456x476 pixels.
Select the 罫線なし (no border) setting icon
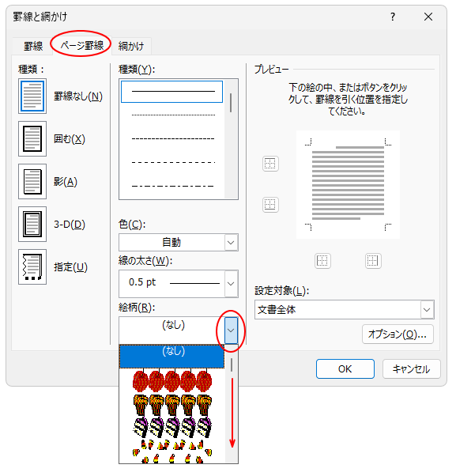point(32,96)
